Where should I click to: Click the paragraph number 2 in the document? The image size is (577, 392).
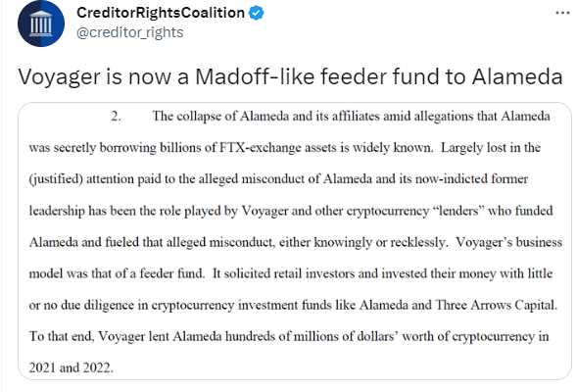pos(116,117)
